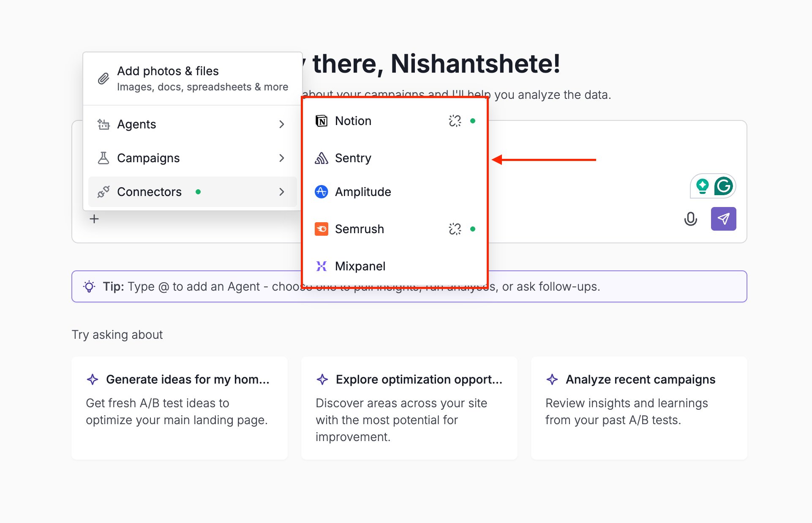Expand the Campaigns submenu chevron
812x523 pixels.
(x=282, y=158)
